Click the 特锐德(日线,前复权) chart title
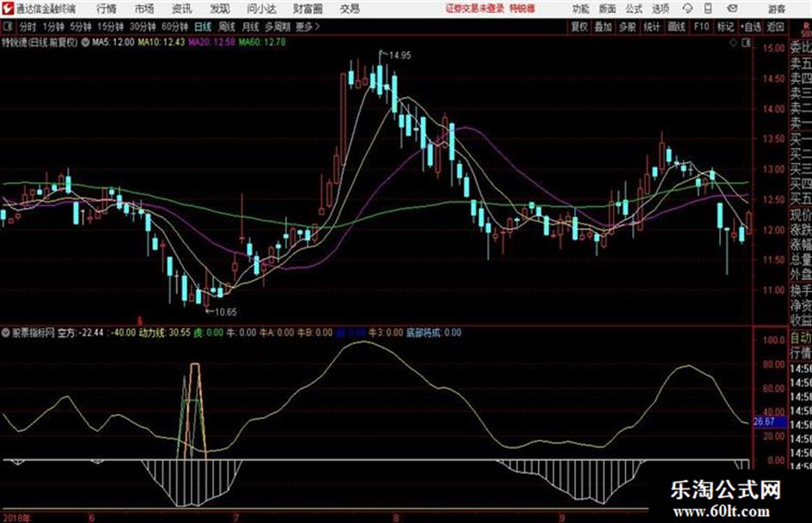The height and width of the screenshot is (523, 812). pos(40,42)
